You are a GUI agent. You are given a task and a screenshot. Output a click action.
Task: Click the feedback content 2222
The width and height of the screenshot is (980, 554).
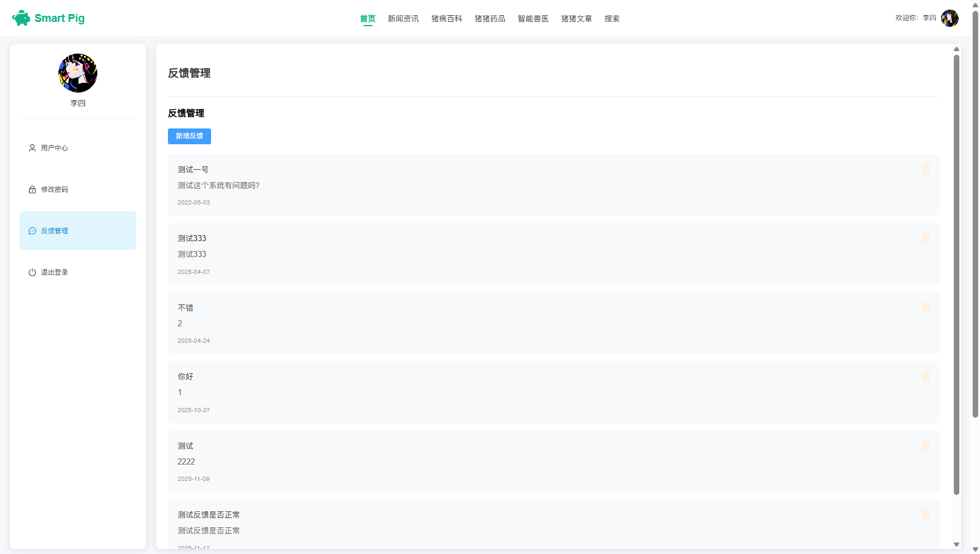[x=186, y=462]
